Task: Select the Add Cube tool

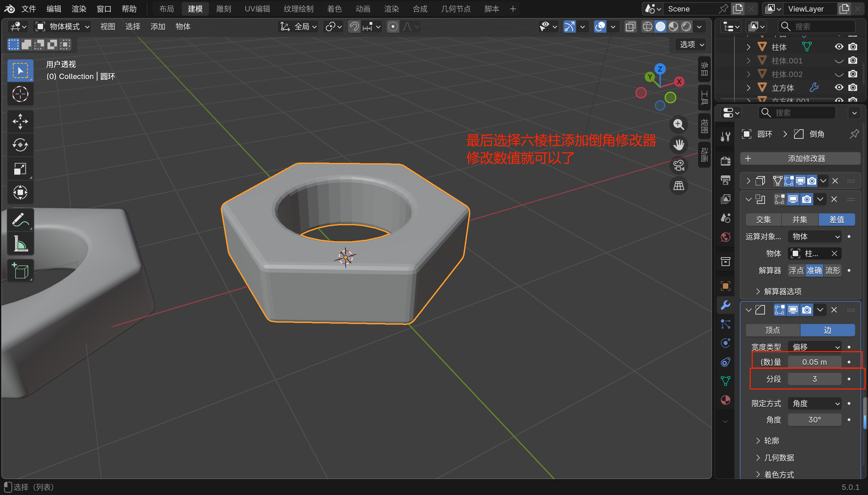Action: click(20, 271)
